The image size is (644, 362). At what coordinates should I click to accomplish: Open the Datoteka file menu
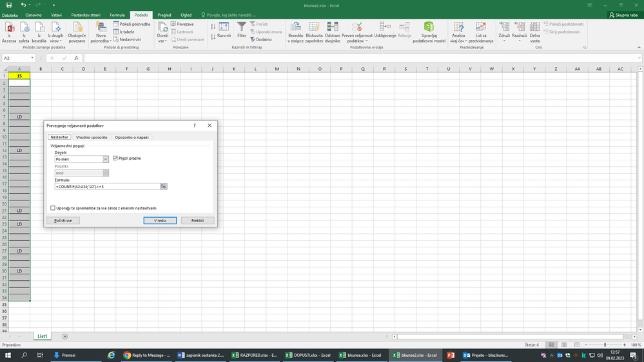click(10, 15)
